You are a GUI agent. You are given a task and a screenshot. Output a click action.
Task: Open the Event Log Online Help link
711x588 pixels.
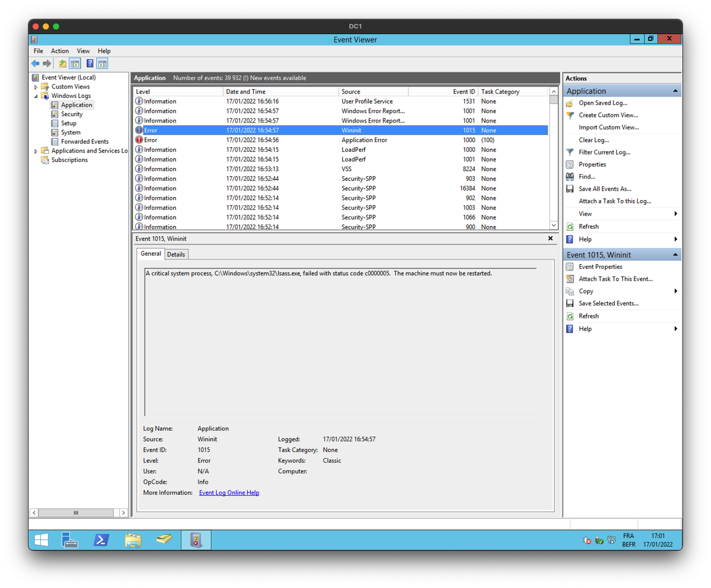tap(229, 493)
